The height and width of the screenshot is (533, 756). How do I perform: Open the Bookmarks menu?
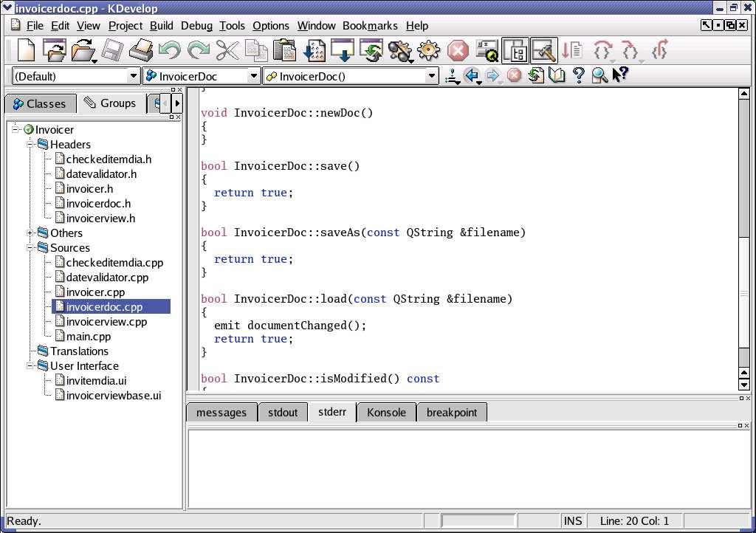(370, 26)
